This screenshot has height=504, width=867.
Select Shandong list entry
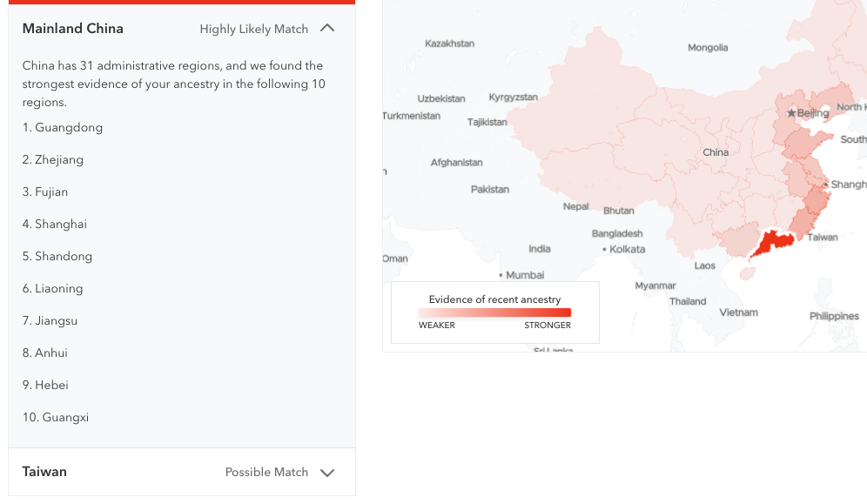point(57,257)
